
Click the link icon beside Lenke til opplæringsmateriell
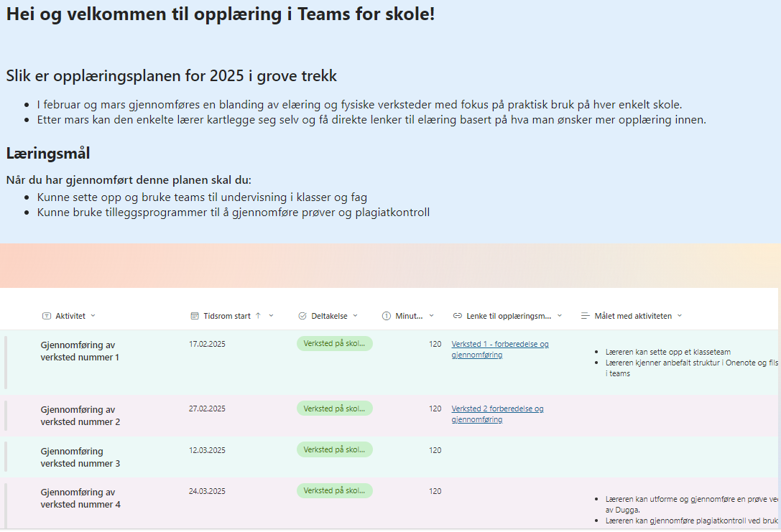coord(458,316)
